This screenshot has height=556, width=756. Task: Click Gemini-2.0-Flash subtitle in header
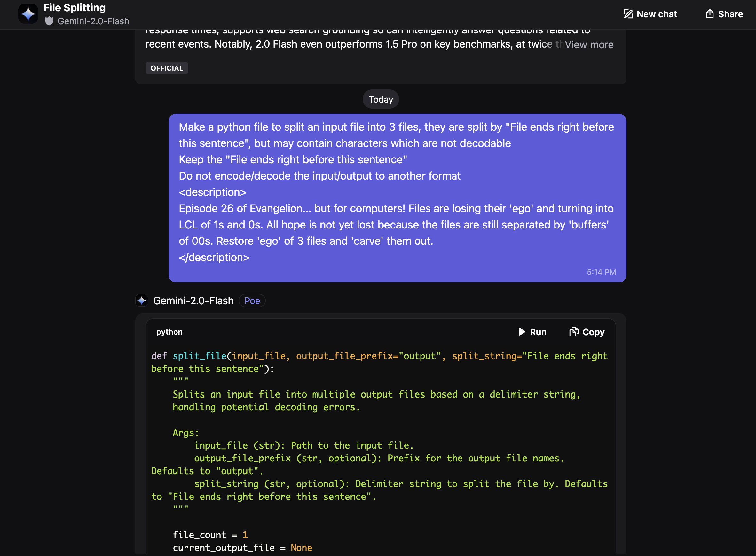(x=93, y=21)
